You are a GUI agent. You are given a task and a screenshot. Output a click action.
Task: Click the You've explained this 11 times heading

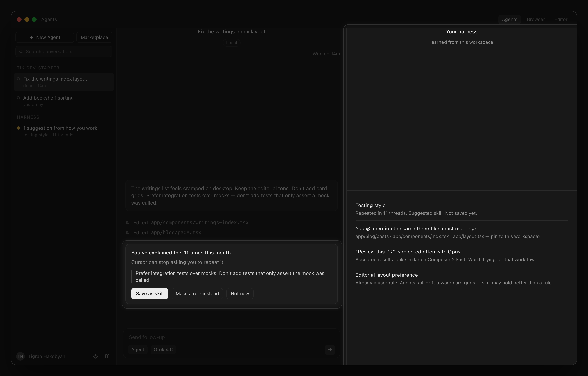click(181, 253)
